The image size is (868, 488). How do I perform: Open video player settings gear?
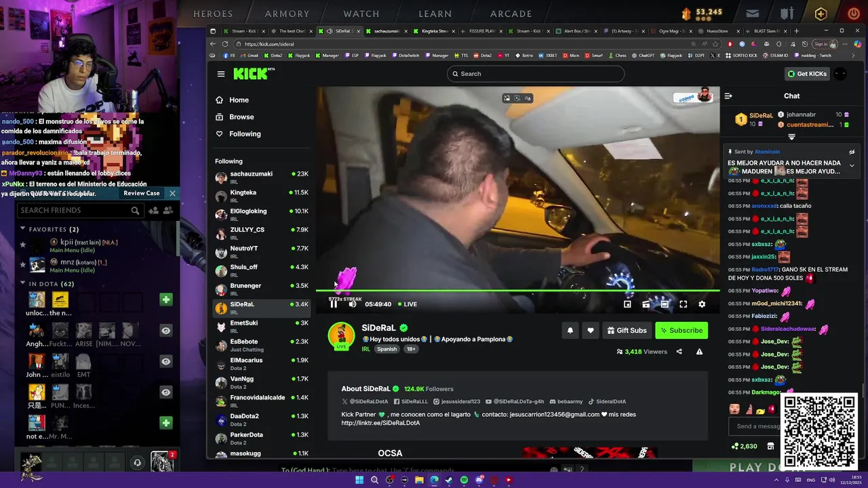pyautogui.click(x=702, y=304)
